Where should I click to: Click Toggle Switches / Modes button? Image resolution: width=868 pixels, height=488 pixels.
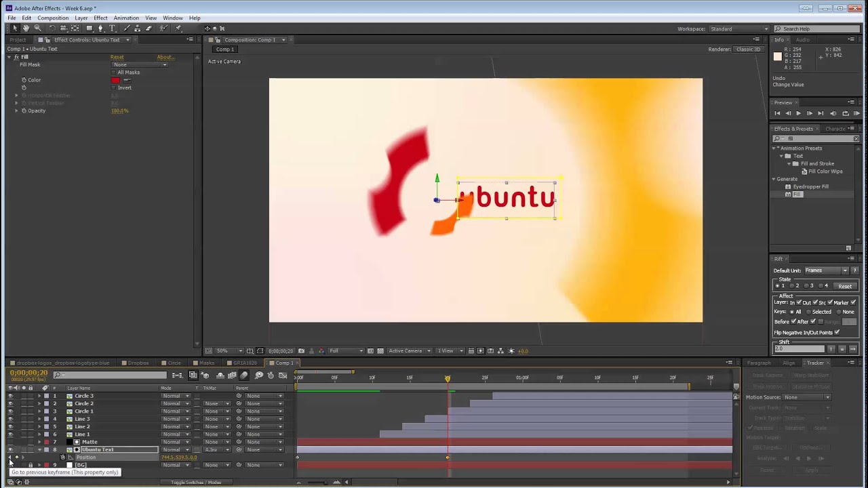click(196, 482)
